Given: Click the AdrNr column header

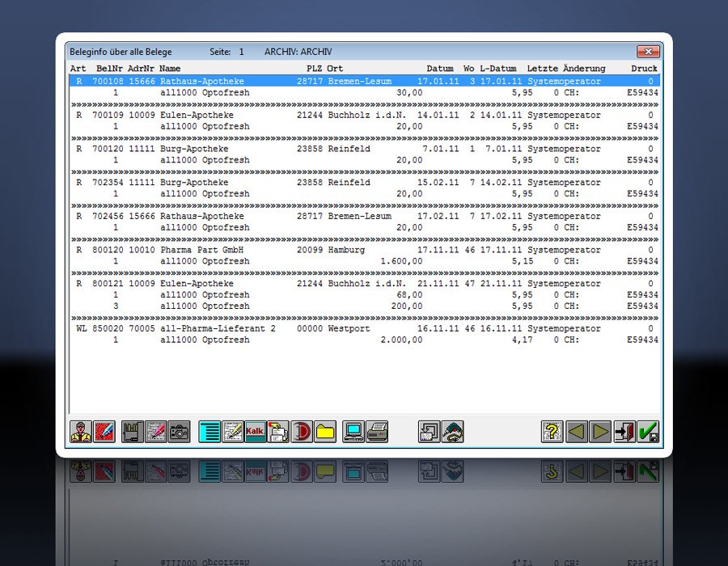Looking at the screenshot, I should pos(141,69).
